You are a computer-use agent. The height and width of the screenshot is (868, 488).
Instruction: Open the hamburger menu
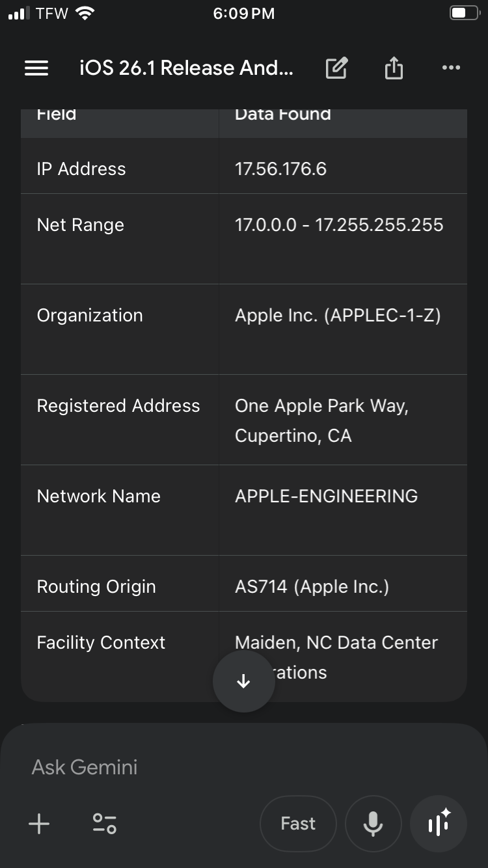(x=36, y=68)
